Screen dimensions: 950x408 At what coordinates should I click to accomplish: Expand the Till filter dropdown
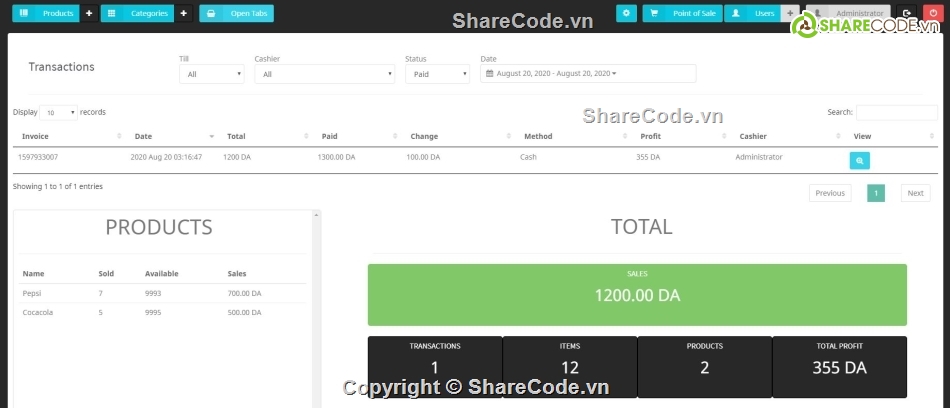pos(211,74)
